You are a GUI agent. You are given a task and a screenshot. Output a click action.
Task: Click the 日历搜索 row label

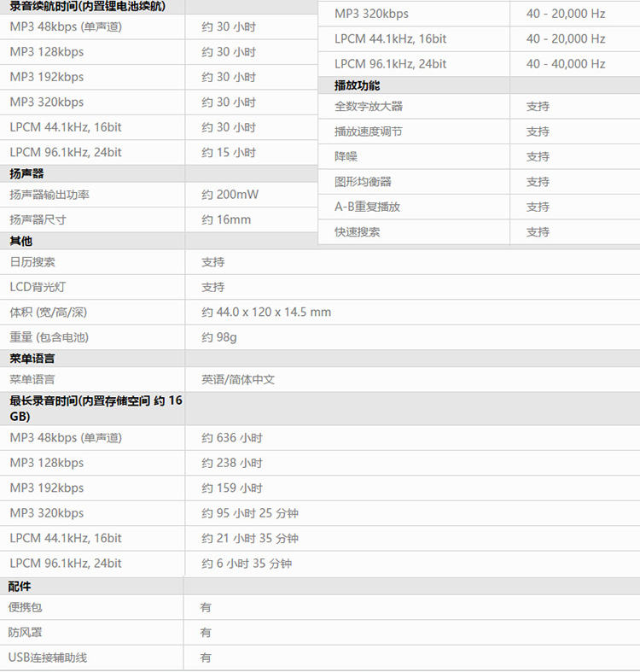click(32, 262)
